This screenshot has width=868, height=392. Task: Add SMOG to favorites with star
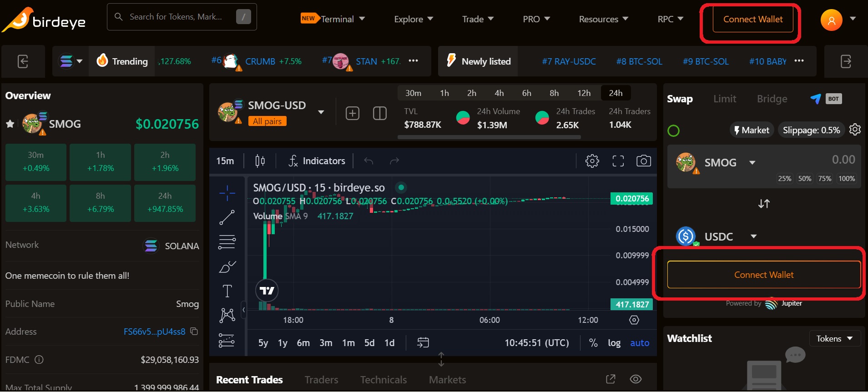10,124
